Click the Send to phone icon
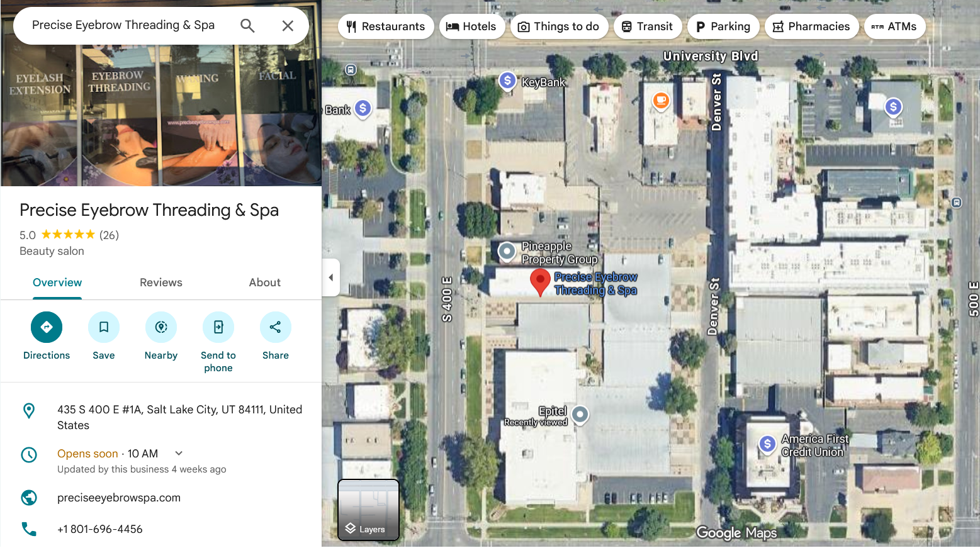 click(218, 327)
